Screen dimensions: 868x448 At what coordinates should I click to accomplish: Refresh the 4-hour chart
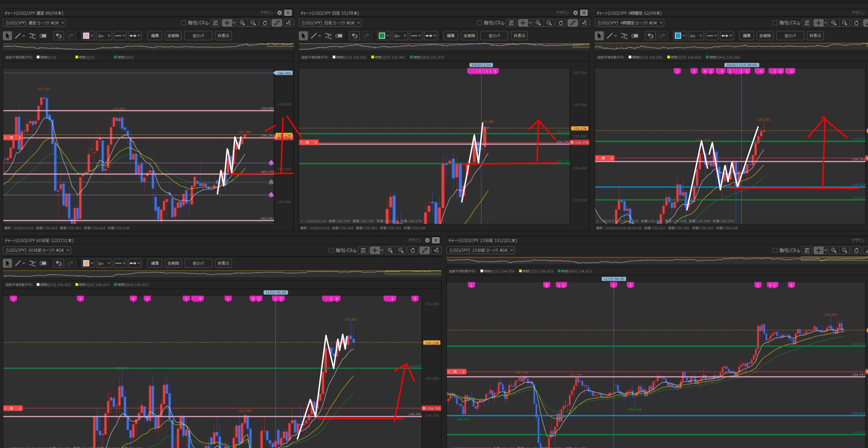(x=856, y=23)
